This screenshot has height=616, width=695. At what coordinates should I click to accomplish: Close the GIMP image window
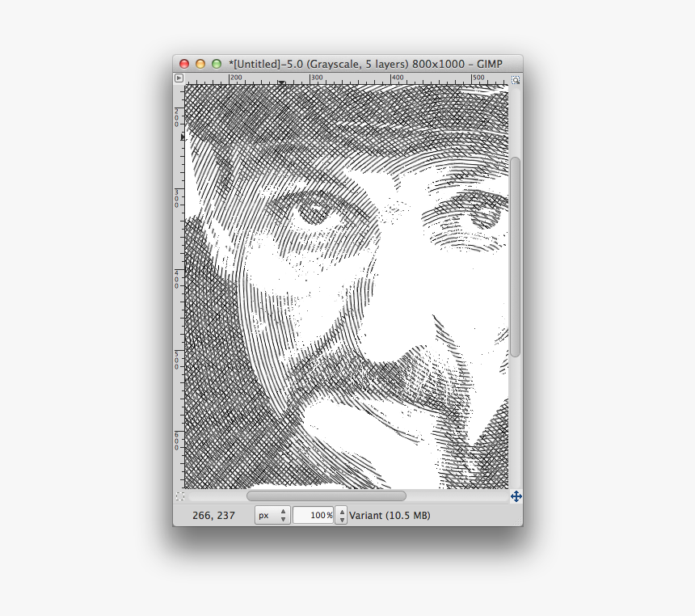tap(184, 64)
